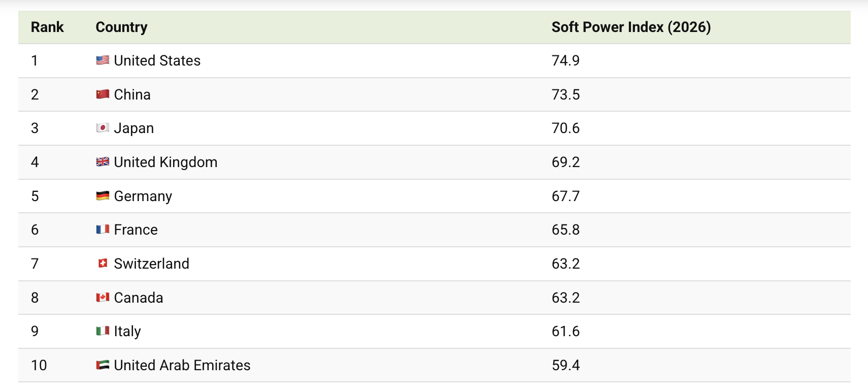
Task: Click the Switzerland flag icon
Action: (x=103, y=264)
